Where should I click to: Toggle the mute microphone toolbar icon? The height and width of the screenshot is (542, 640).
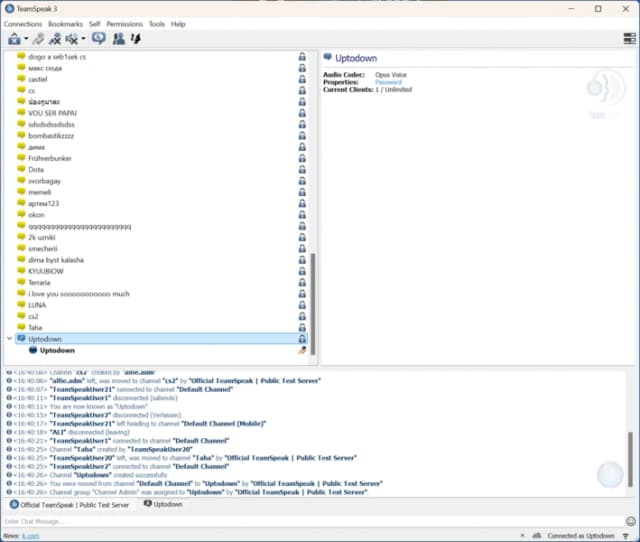point(55,39)
